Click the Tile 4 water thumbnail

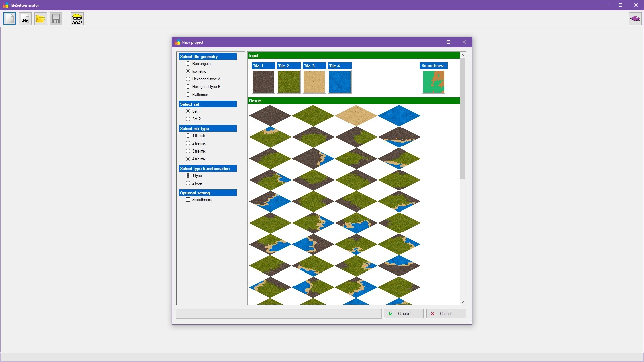(339, 81)
